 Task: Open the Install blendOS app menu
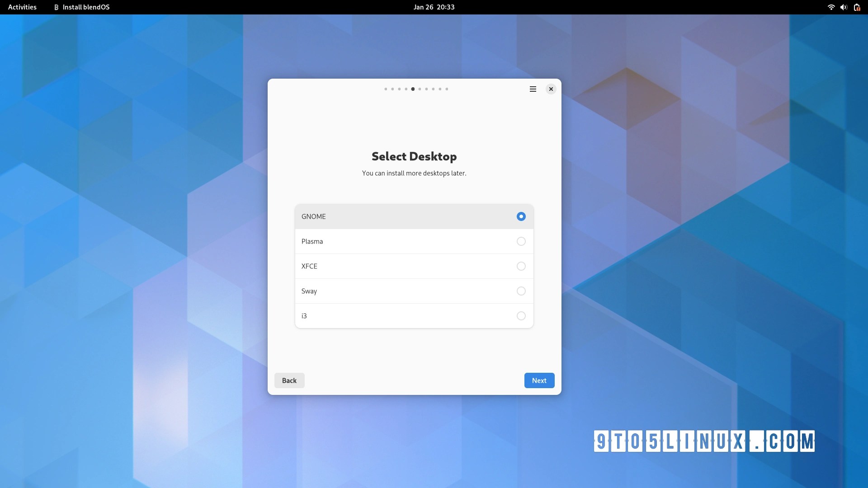click(x=86, y=7)
